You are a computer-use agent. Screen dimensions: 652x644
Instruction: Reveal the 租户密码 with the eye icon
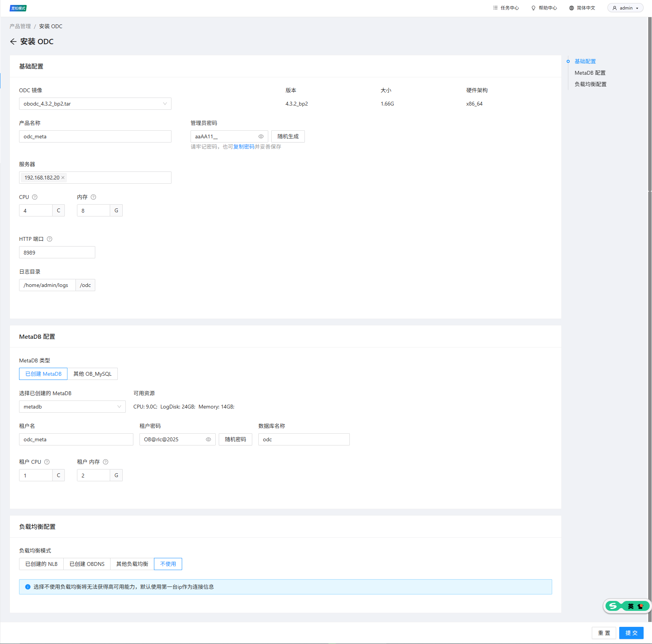click(x=208, y=439)
